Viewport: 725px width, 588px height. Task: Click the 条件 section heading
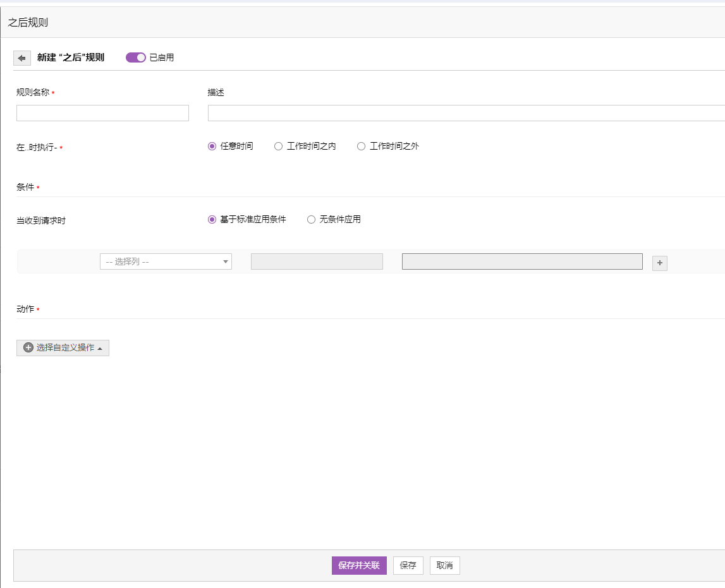(x=25, y=188)
